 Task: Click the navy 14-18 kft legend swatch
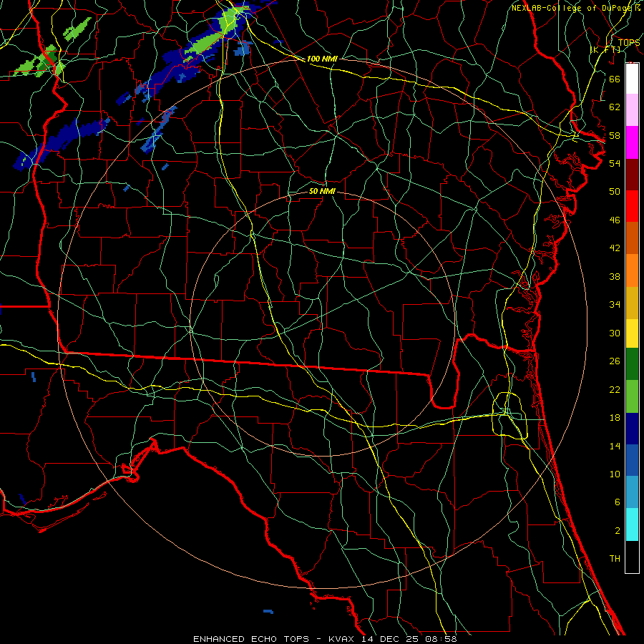[632, 429]
